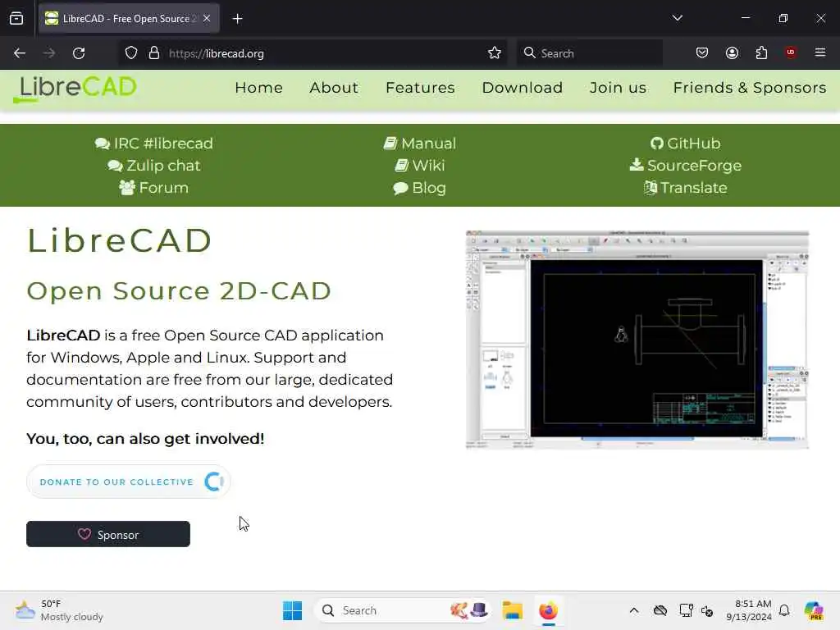Screen dimensions: 840x630
Task: Open the weather widget showing 50°F
Action: click(x=59, y=610)
